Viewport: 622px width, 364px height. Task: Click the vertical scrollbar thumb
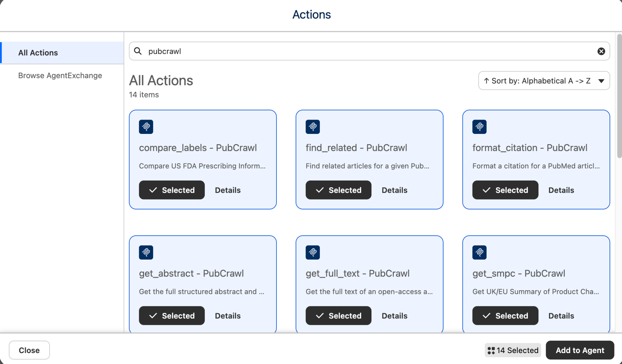(x=619, y=96)
